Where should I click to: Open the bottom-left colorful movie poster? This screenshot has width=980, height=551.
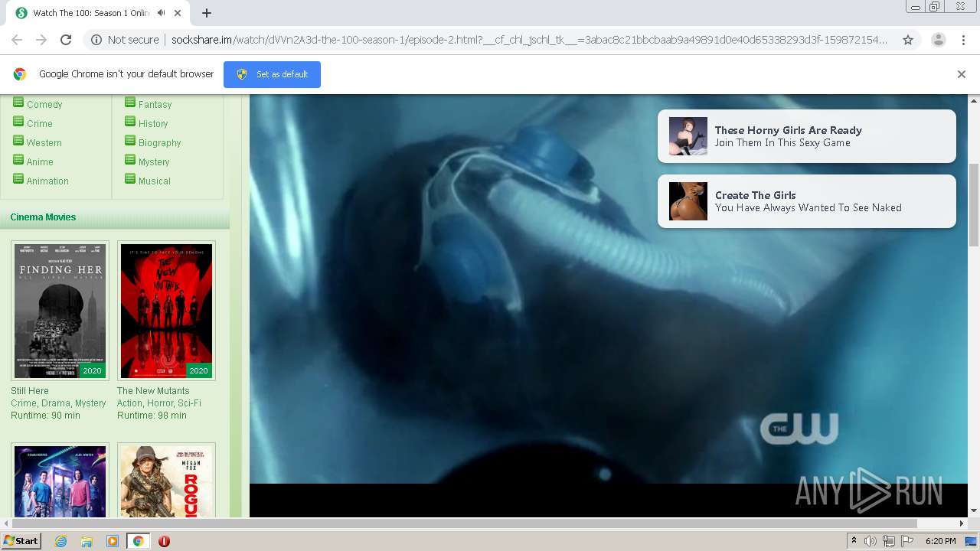[60, 481]
